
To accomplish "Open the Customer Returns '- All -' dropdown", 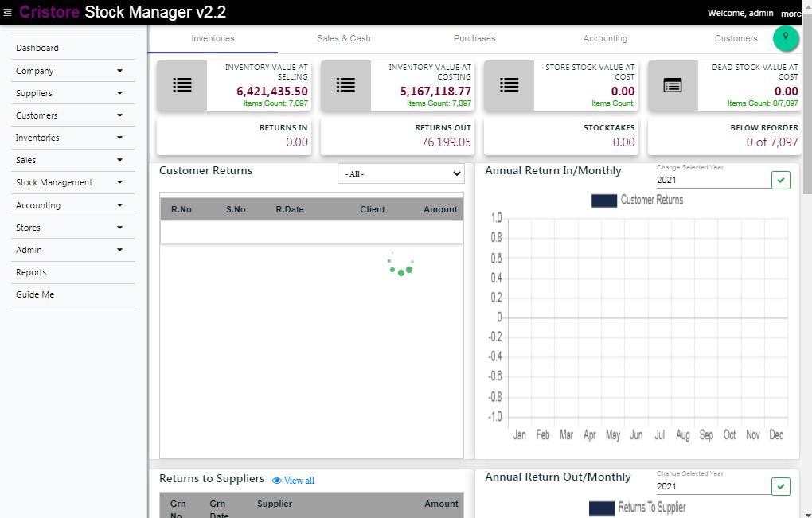I will pos(401,173).
